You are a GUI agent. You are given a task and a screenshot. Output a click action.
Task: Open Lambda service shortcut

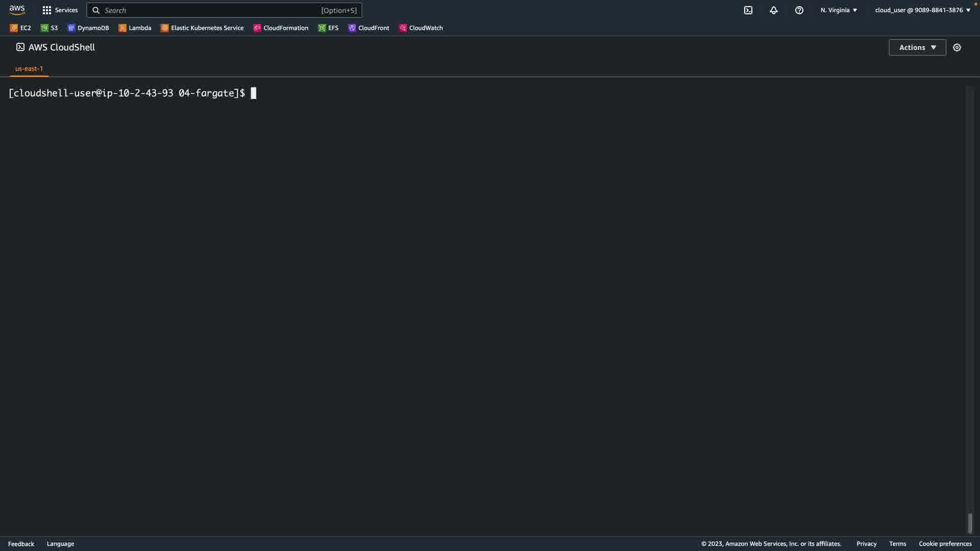pyautogui.click(x=135, y=28)
